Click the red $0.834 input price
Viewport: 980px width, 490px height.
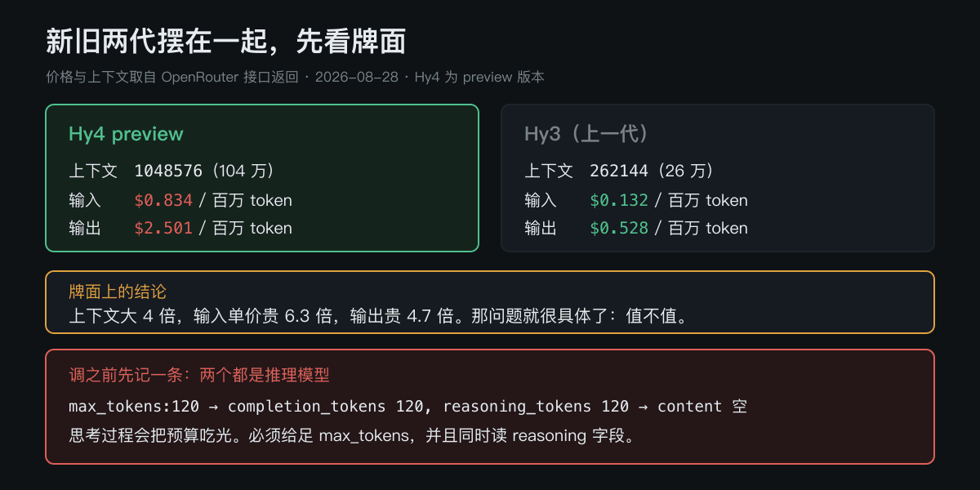(163, 200)
